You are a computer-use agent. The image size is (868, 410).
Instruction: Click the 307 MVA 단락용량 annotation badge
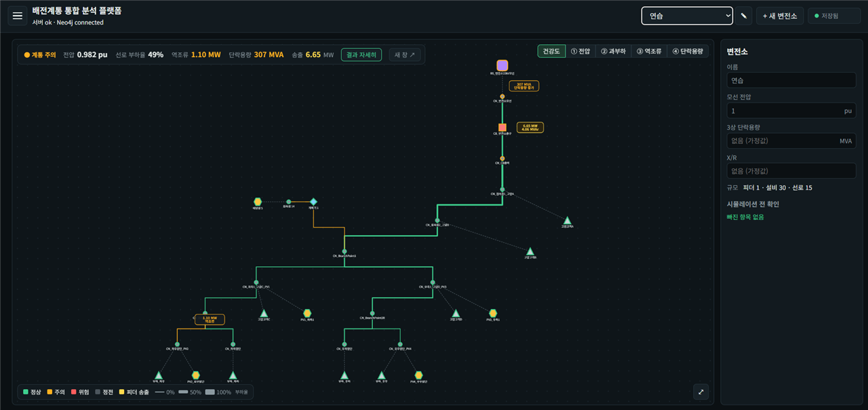click(x=524, y=86)
